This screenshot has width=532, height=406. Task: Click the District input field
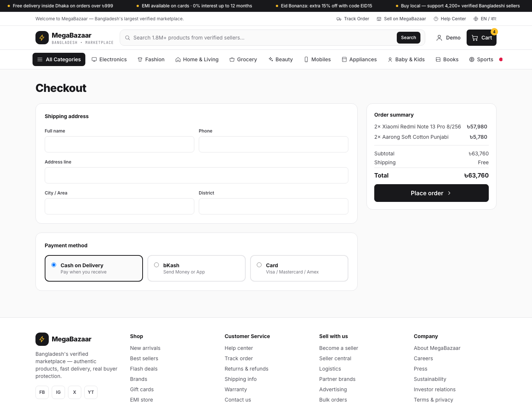tap(273, 206)
